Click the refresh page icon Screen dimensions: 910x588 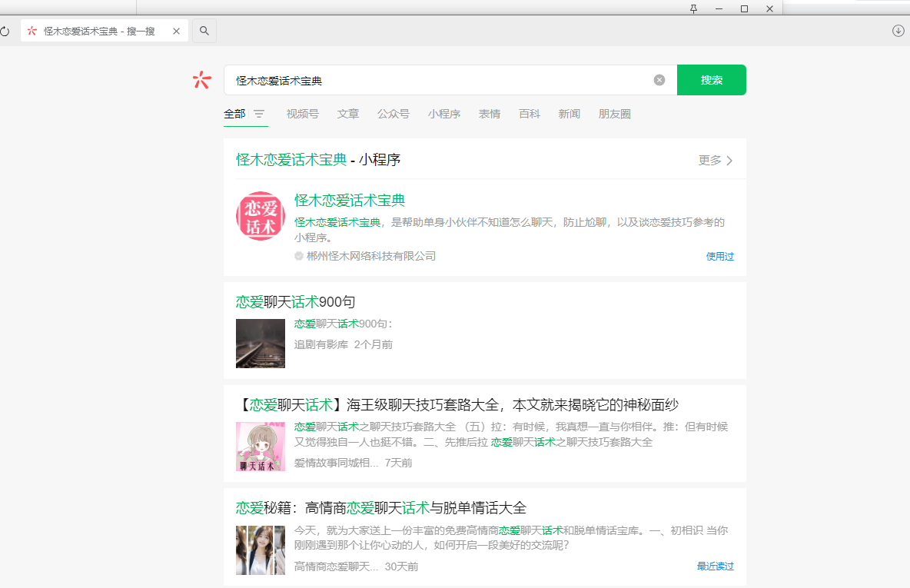[5, 32]
